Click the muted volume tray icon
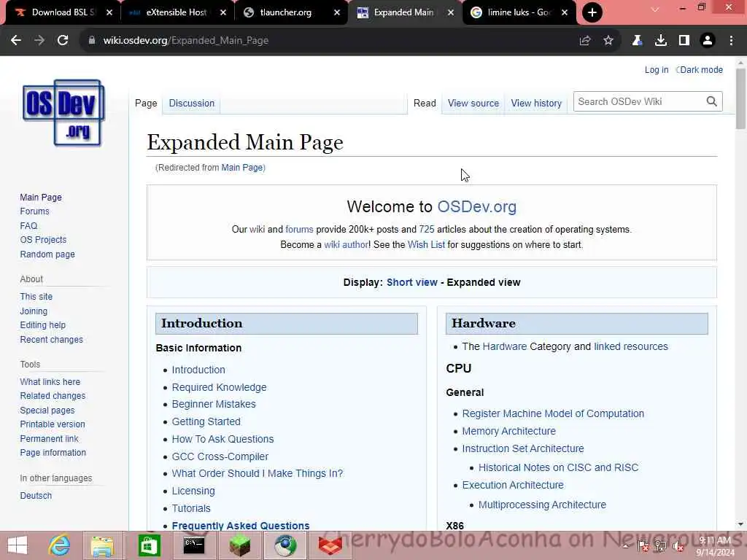The width and height of the screenshot is (747, 560). [678, 547]
